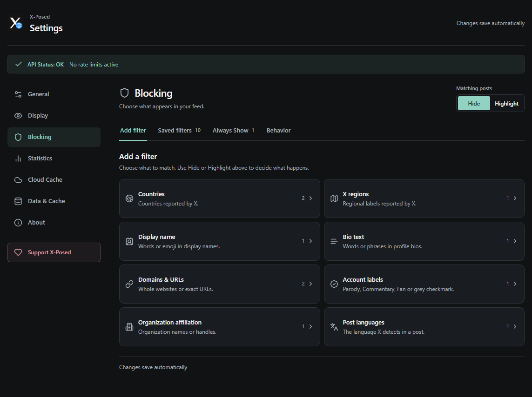Image resolution: width=532 pixels, height=397 pixels.
Task: Expand Display name filter chevron
Action: 310,241
